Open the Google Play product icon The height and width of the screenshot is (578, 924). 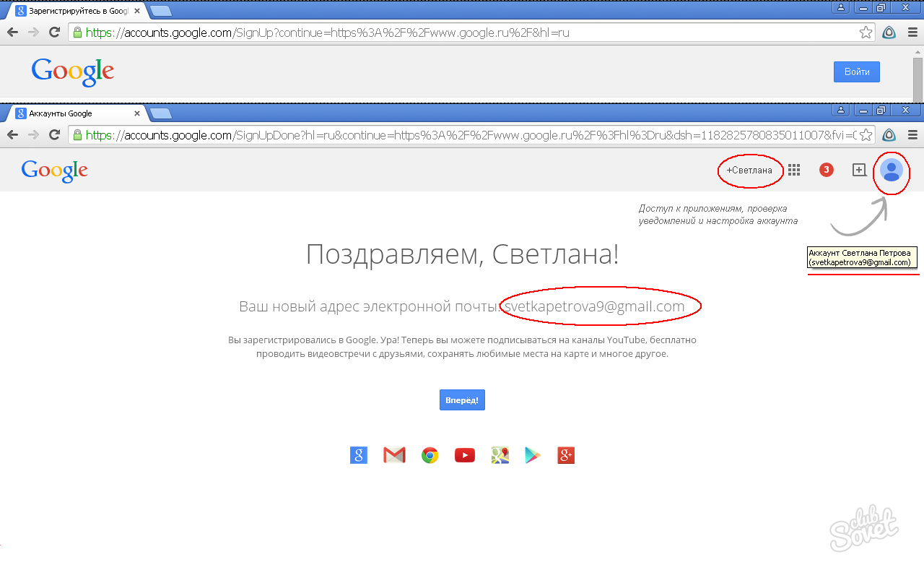point(533,455)
